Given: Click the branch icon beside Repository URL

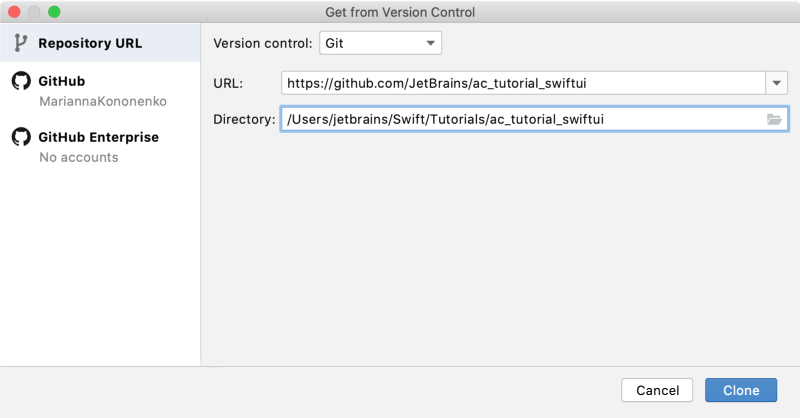Looking at the screenshot, I should (x=20, y=43).
